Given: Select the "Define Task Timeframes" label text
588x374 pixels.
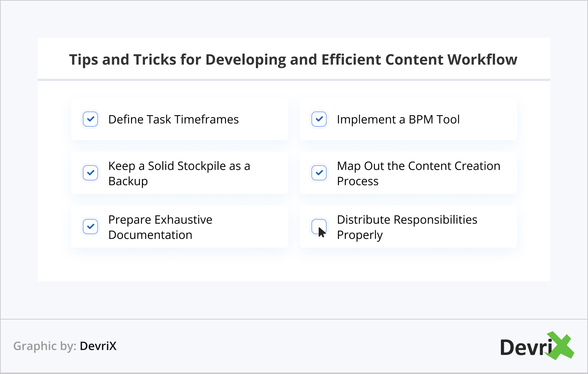Looking at the screenshot, I should [x=173, y=119].
